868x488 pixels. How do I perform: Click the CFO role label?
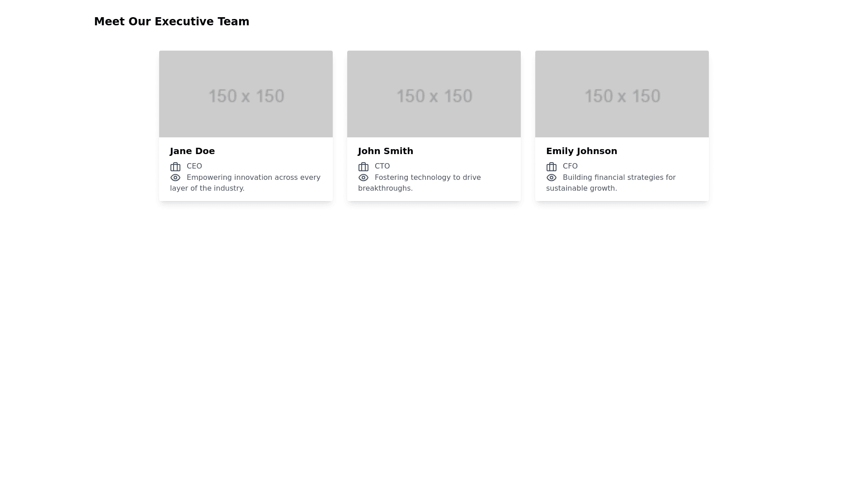coord(570,166)
